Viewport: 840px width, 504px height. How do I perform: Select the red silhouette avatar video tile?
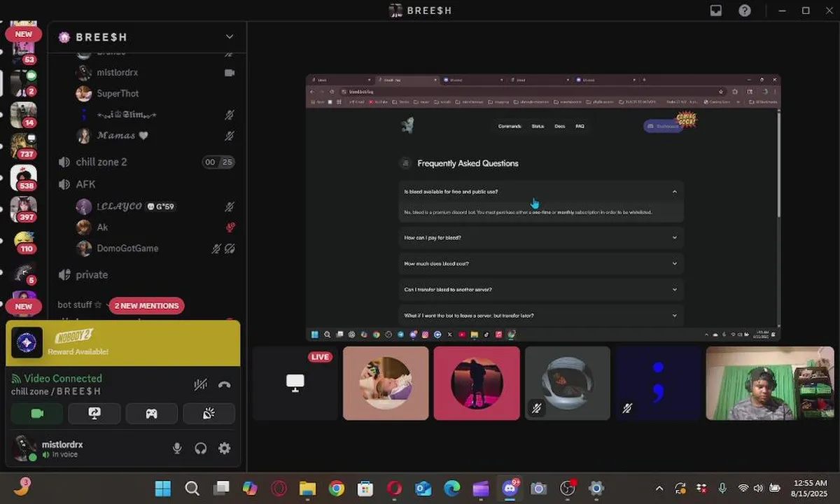pos(477,383)
